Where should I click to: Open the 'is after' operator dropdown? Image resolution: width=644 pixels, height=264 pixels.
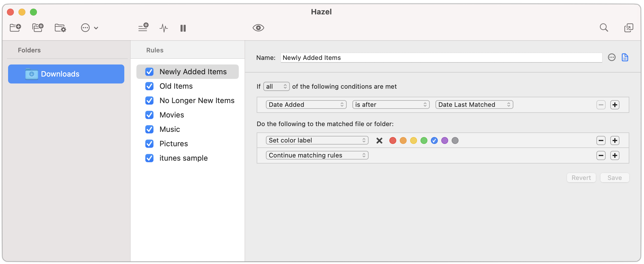[x=390, y=105]
